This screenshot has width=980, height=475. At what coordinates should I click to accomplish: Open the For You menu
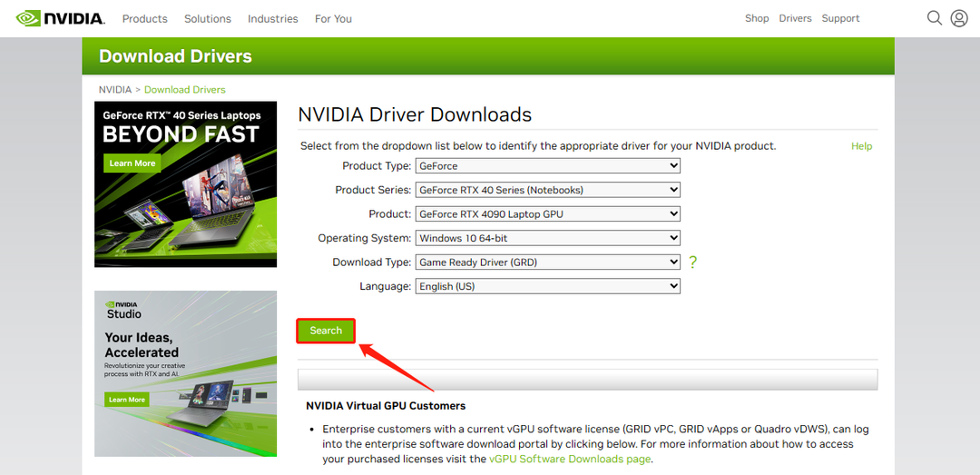pos(333,18)
